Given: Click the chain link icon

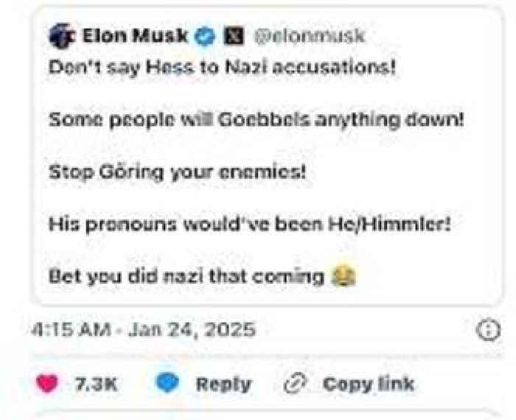Looking at the screenshot, I should coord(295,383).
